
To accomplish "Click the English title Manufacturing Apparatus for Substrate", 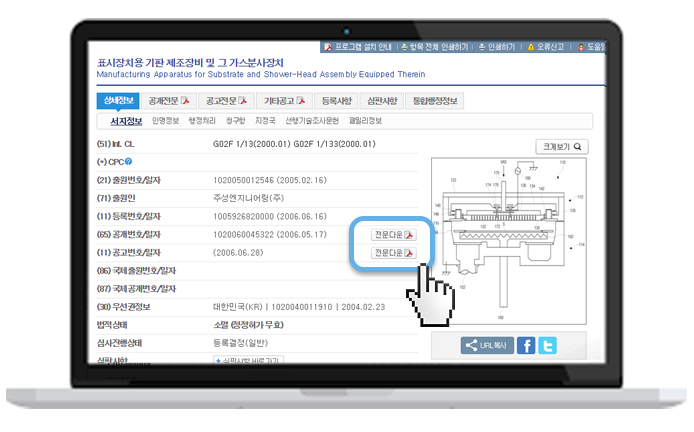I will pyautogui.click(x=261, y=74).
